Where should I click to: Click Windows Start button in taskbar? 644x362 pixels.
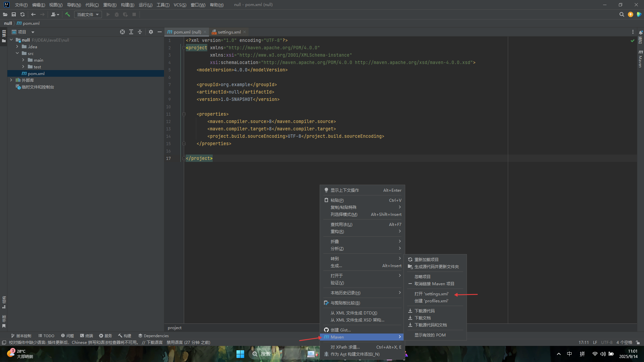coord(240,354)
